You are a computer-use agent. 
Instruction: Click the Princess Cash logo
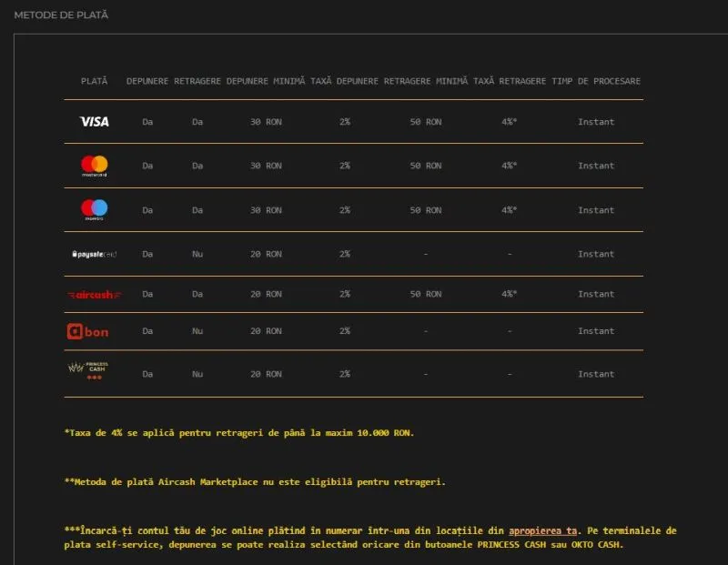(x=88, y=371)
